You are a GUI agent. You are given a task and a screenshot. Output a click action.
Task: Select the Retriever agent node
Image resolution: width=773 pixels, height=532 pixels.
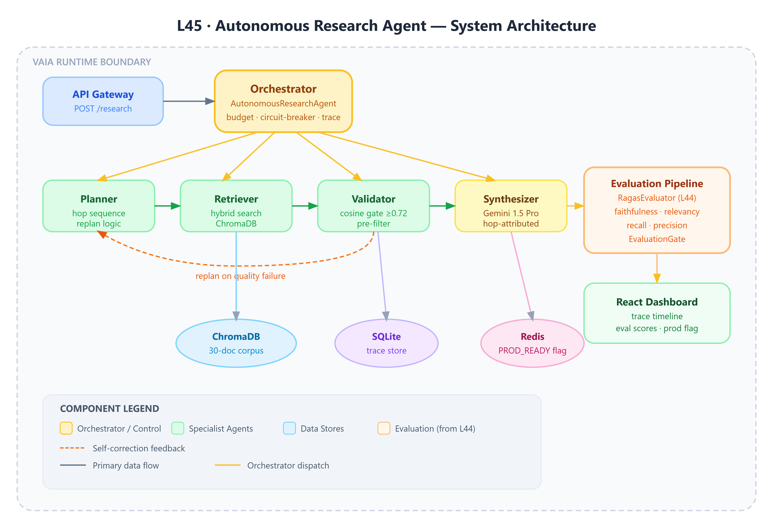(236, 206)
